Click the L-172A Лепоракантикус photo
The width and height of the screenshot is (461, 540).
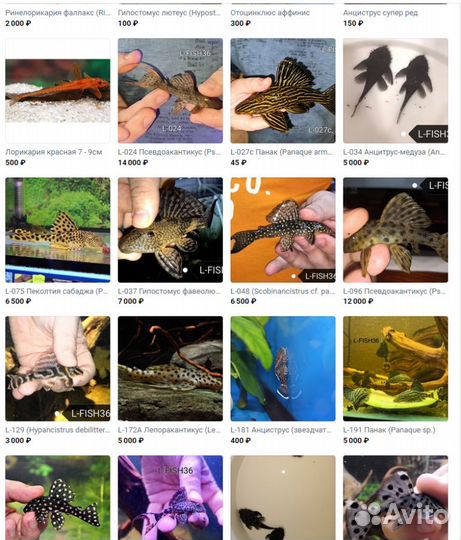(170, 369)
